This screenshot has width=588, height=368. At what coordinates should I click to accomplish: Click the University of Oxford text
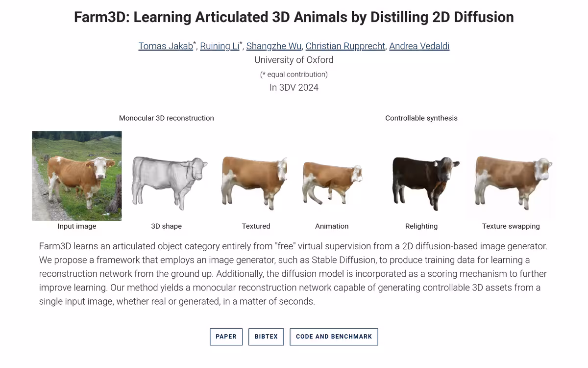pos(294,60)
